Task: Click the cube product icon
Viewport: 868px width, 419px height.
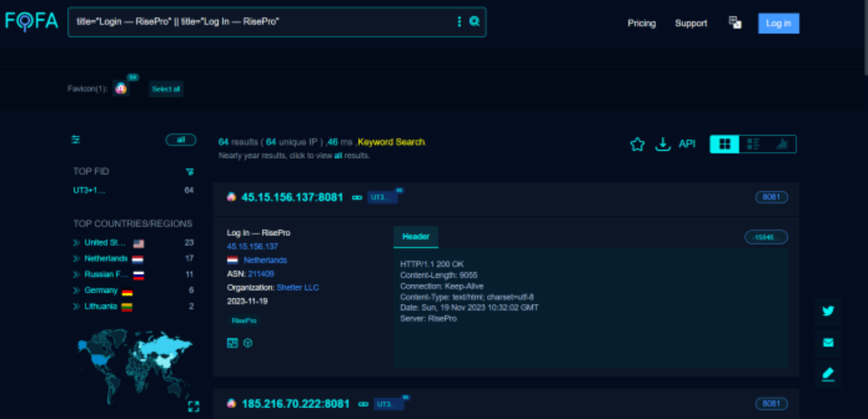Action: pos(248,343)
